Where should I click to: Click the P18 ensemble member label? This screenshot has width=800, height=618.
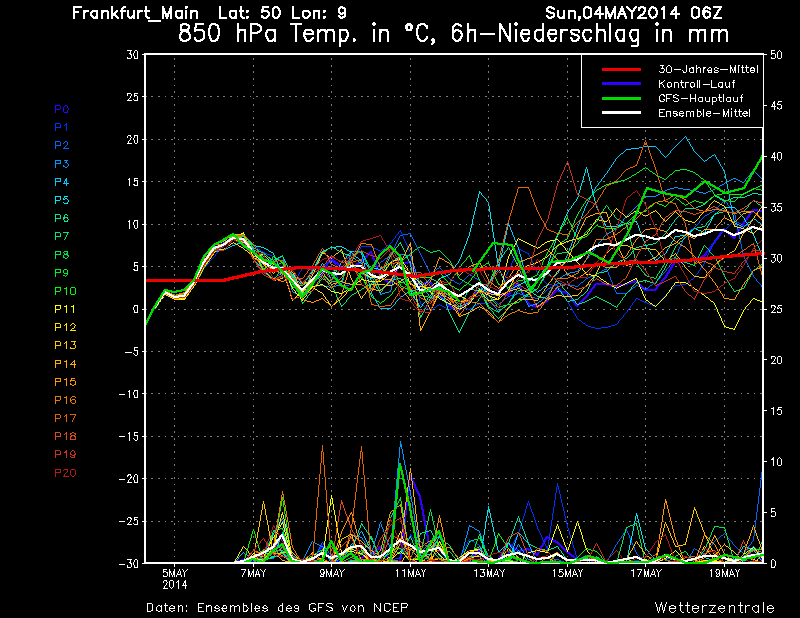pos(65,436)
